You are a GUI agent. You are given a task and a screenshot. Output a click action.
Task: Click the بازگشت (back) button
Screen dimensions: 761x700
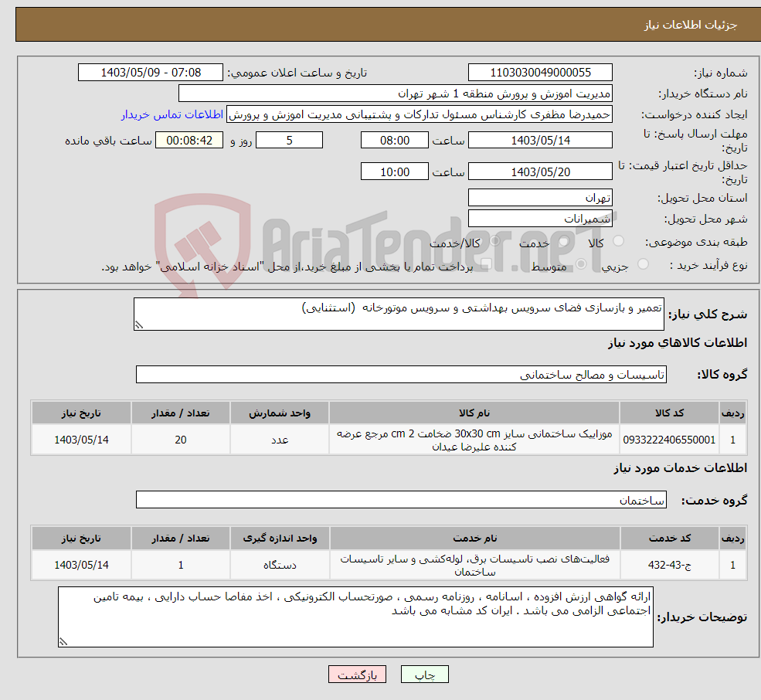click(357, 675)
